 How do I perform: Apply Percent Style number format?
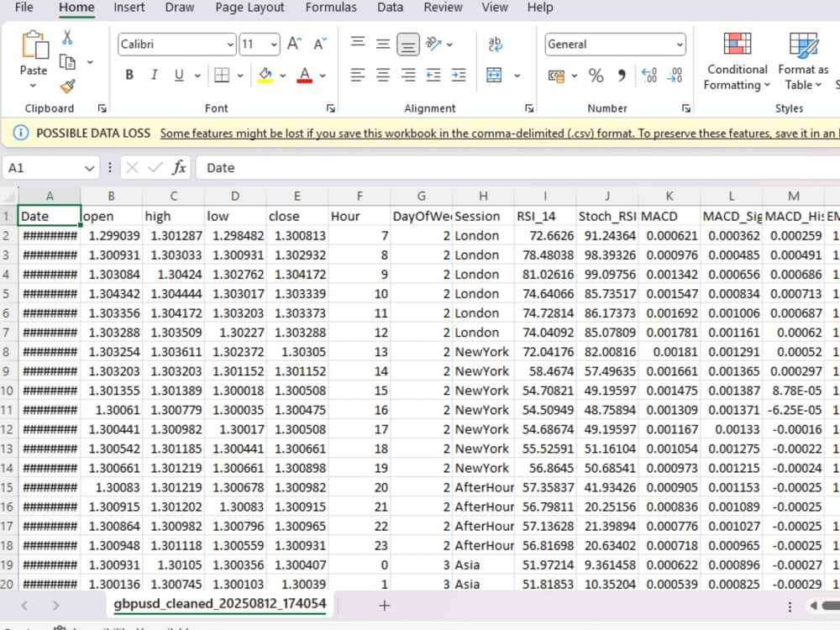point(596,76)
